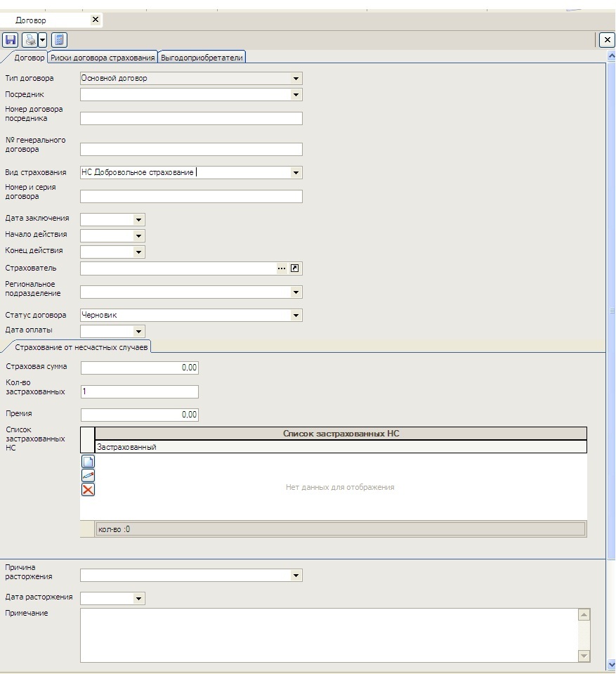This screenshot has width=616, height=674.
Task: Open Страхователь record with the arrow icon
Action: (x=295, y=268)
